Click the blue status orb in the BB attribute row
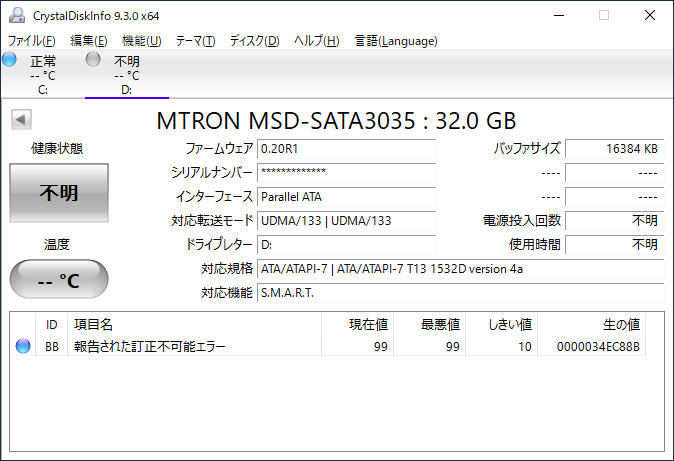Screen dimensions: 674x461 (x=23, y=346)
